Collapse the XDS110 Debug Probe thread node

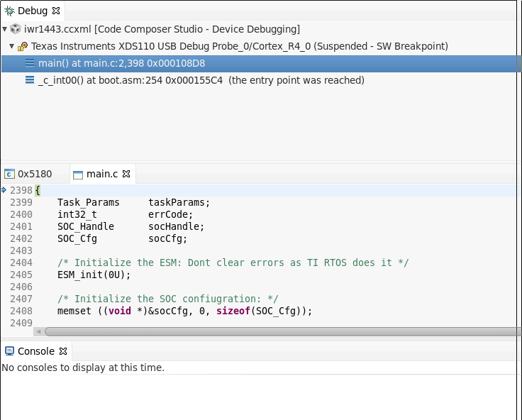click(12, 46)
